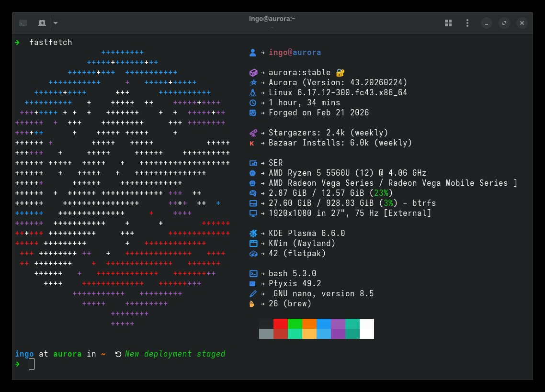
Task: Maximize the terminal window
Action: coord(504,23)
